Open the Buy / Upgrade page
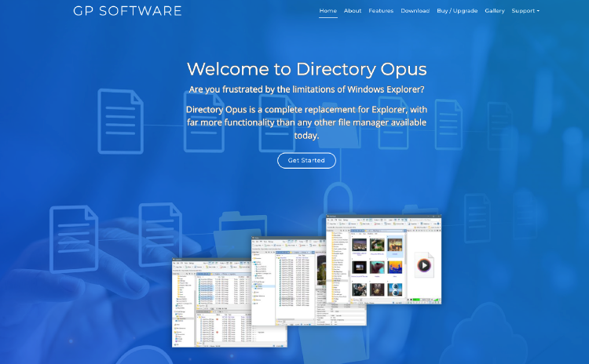This screenshot has width=589, height=364. [x=457, y=11]
